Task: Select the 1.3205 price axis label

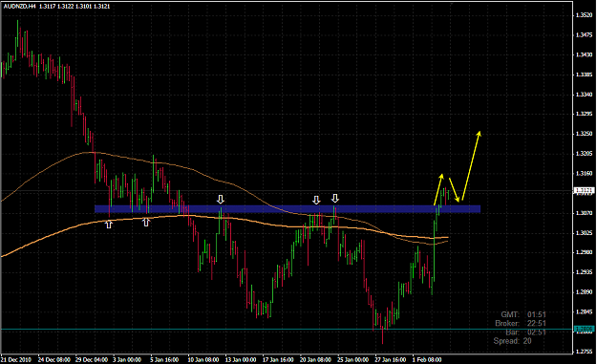Action: [x=584, y=154]
